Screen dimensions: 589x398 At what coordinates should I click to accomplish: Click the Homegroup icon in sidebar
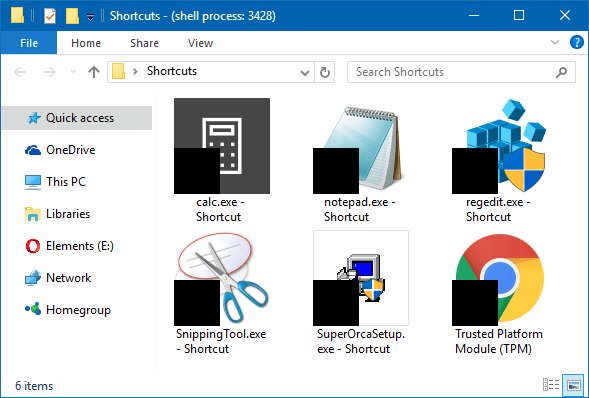point(33,309)
